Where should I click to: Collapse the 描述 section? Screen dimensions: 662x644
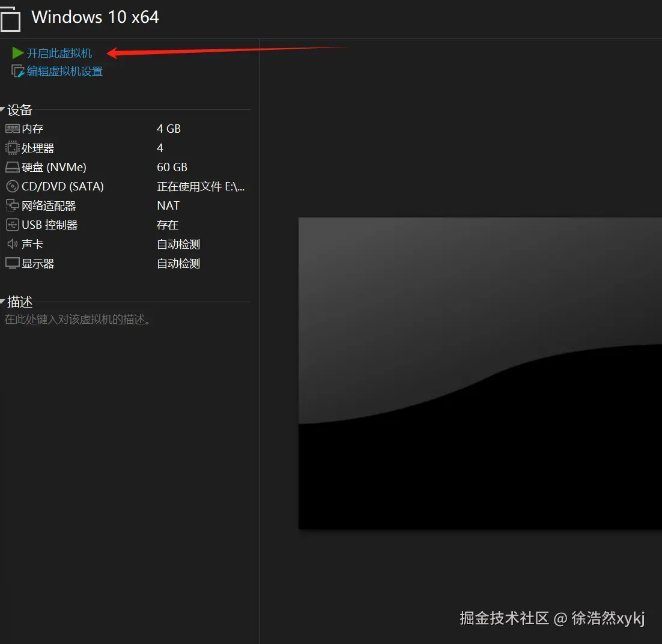pyautogui.click(x=2, y=301)
